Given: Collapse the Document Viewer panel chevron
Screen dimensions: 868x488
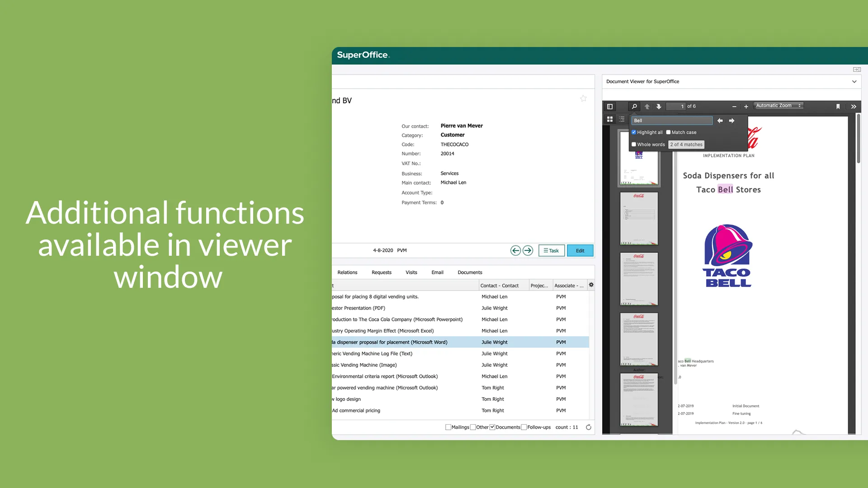Looking at the screenshot, I should pyautogui.click(x=854, y=82).
